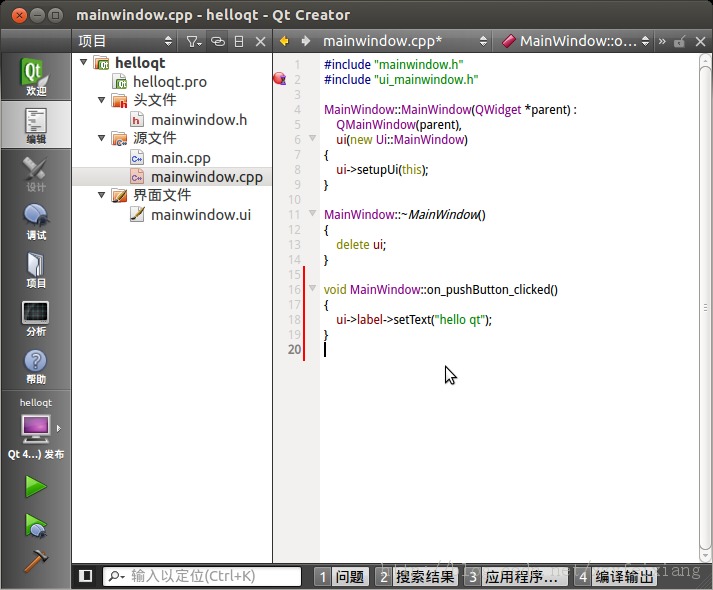
Task: Open the 编译输出 compile output tab
Action: (616, 576)
